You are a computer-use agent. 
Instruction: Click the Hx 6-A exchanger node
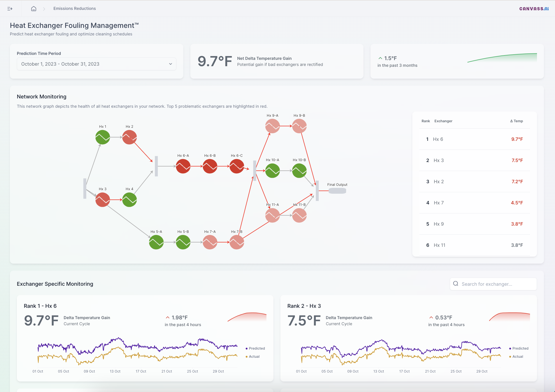click(x=183, y=166)
